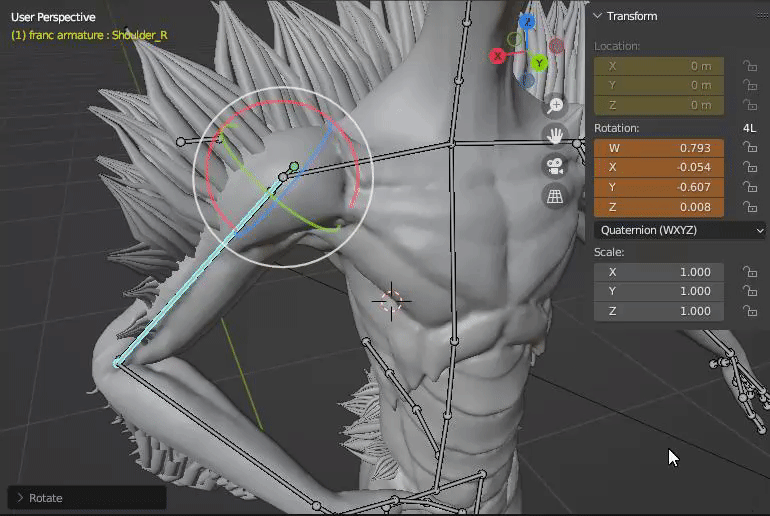Lock Location Y with padlock icon
Screen dimensions: 770x516
pyautogui.click(x=749, y=85)
